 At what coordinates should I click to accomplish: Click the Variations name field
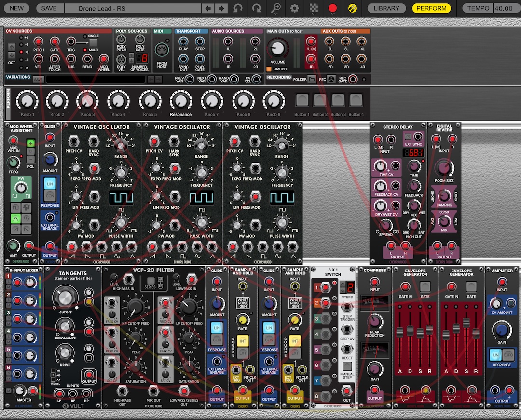(x=96, y=80)
